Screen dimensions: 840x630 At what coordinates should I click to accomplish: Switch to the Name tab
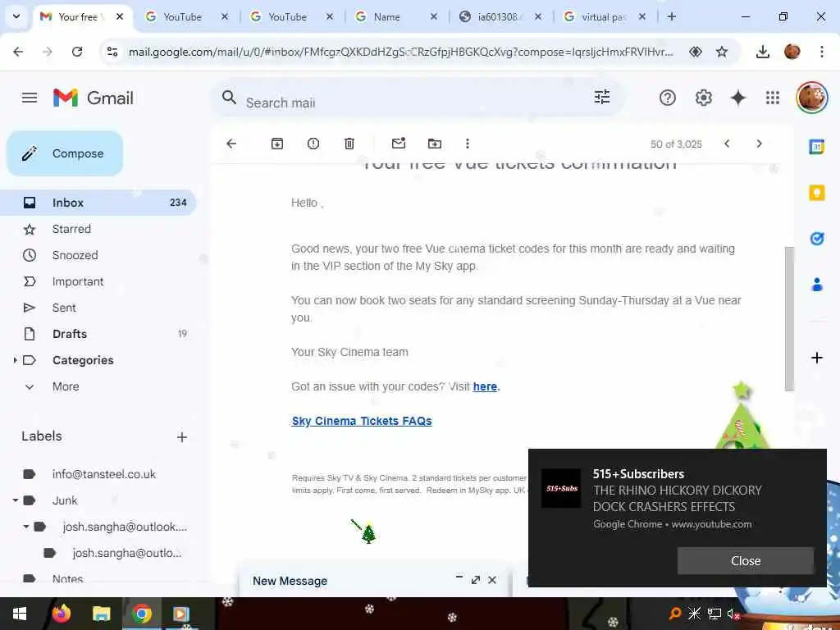coord(395,17)
